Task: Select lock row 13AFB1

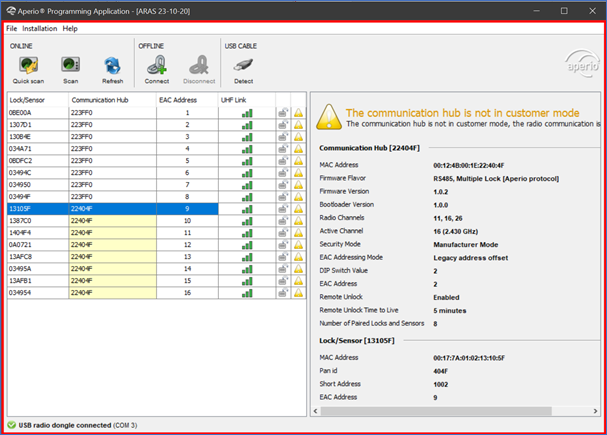Action: point(156,281)
